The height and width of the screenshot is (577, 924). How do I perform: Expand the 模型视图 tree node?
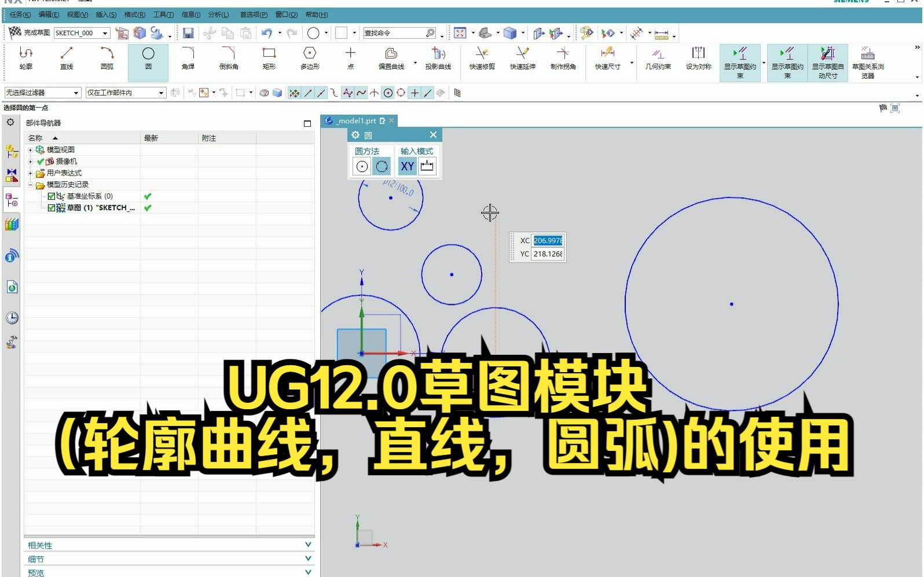[30, 150]
